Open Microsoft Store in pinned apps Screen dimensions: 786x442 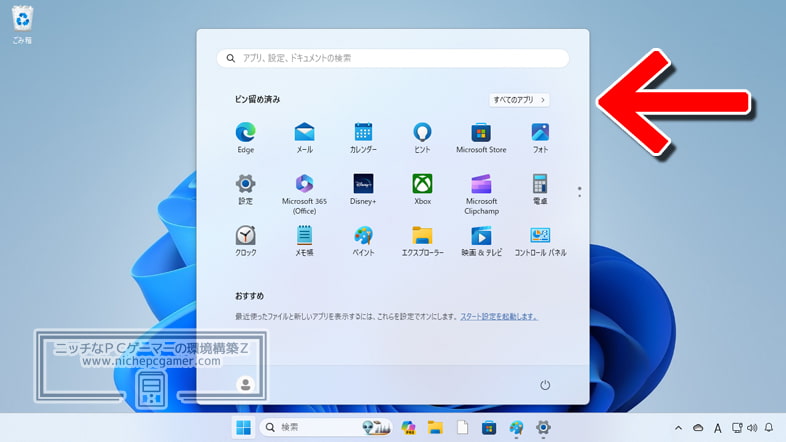point(481,137)
